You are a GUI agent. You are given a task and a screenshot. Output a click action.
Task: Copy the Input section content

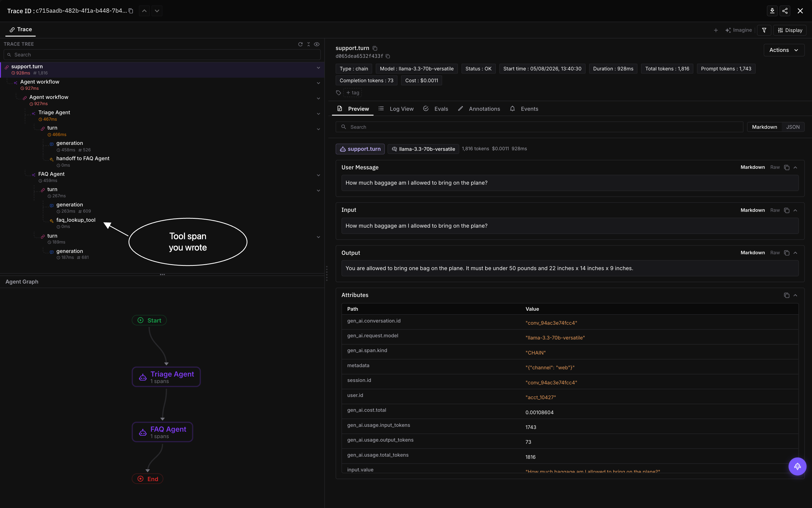tap(786, 210)
